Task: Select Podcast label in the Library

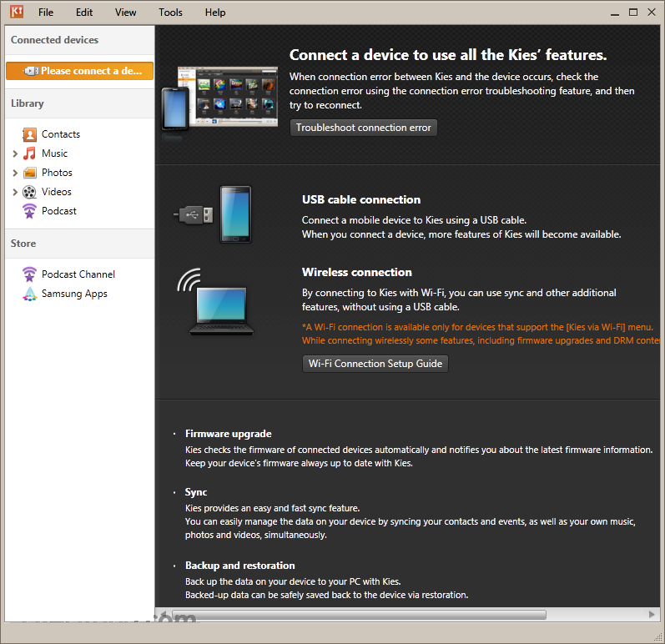Action: click(x=59, y=211)
